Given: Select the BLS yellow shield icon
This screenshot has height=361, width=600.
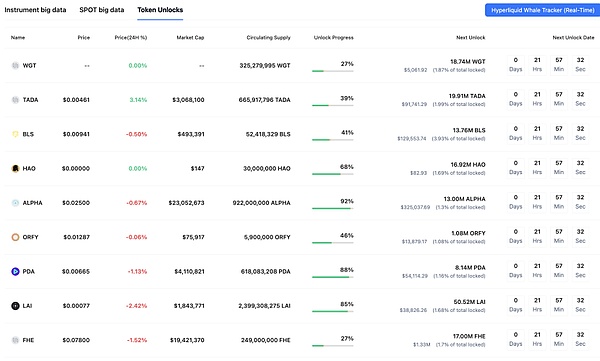Looking at the screenshot, I should (x=15, y=134).
